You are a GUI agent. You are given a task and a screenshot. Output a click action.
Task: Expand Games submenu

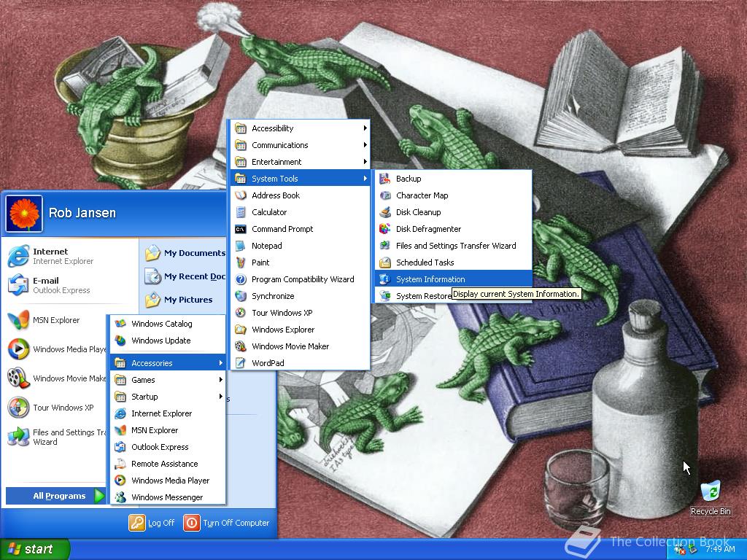pos(168,379)
